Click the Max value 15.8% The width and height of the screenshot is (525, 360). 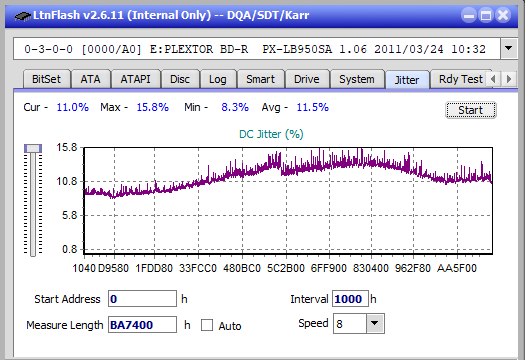(153, 107)
